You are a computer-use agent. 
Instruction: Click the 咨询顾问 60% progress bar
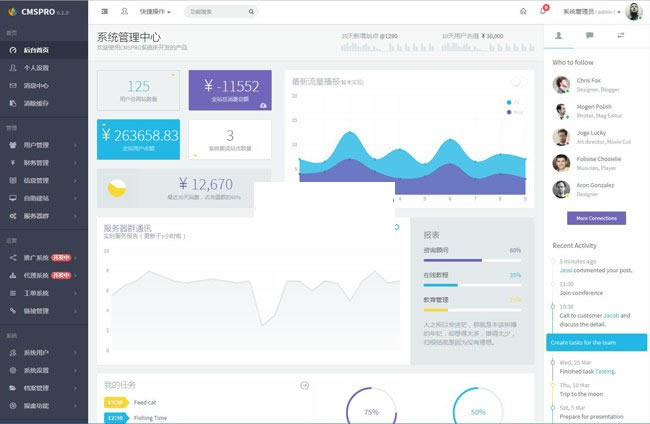[472, 260]
